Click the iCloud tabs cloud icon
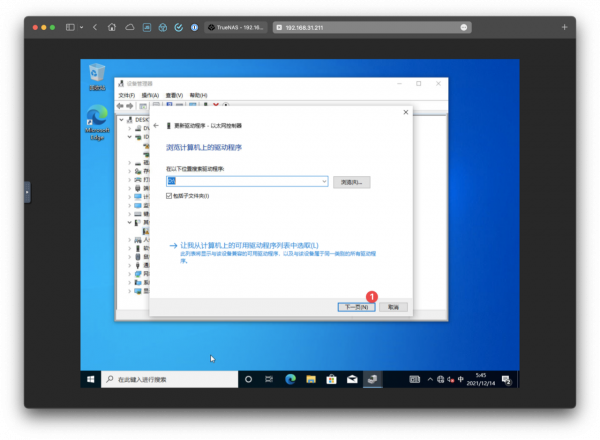 pyautogui.click(x=130, y=27)
